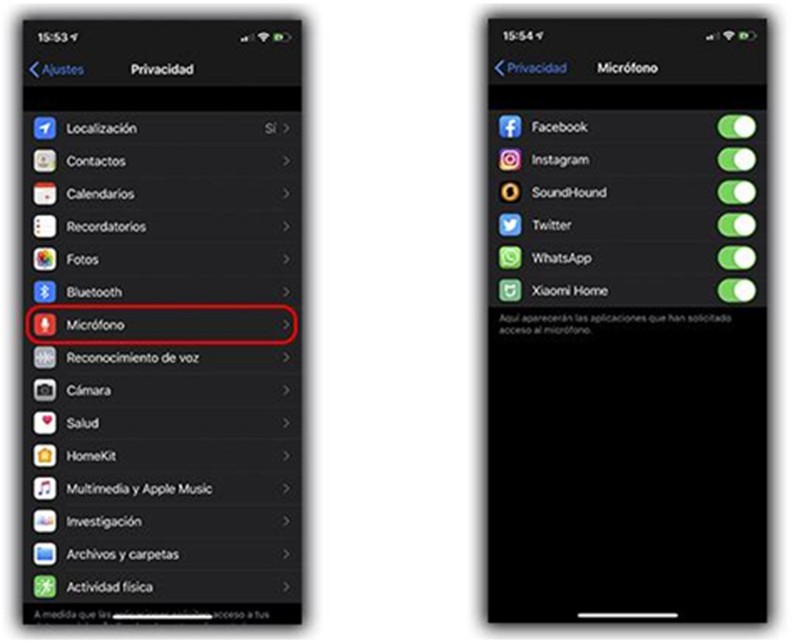800x643 pixels.
Task: Tap the Localización arrow icon
Action: [45, 128]
